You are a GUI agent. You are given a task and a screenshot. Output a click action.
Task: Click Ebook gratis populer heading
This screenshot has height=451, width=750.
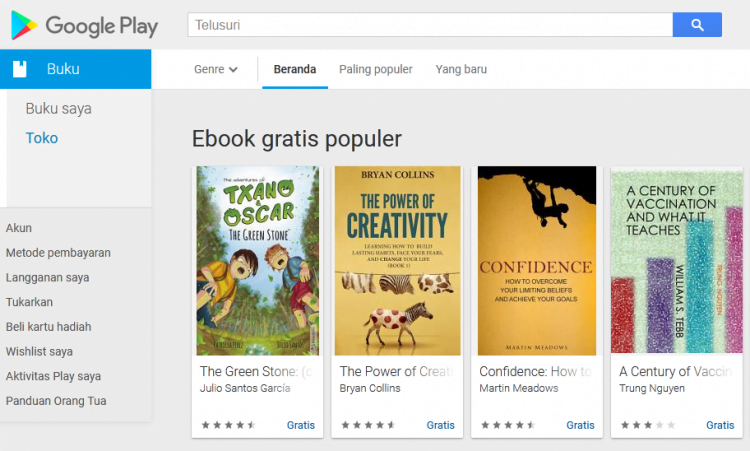[x=297, y=139]
